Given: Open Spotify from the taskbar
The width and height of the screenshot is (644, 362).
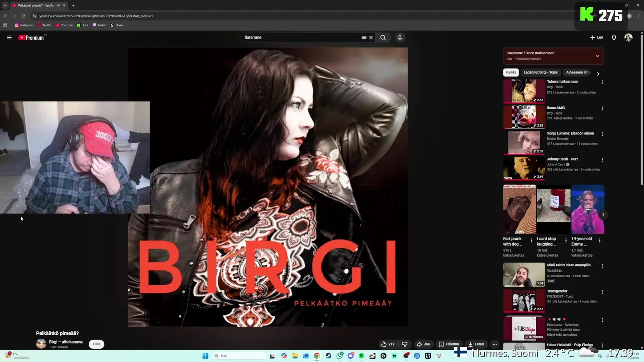Looking at the screenshot, I should click(x=361, y=356).
